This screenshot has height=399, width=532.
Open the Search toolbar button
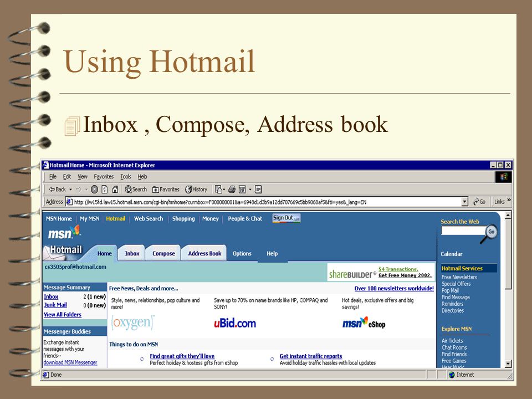click(x=136, y=190)
